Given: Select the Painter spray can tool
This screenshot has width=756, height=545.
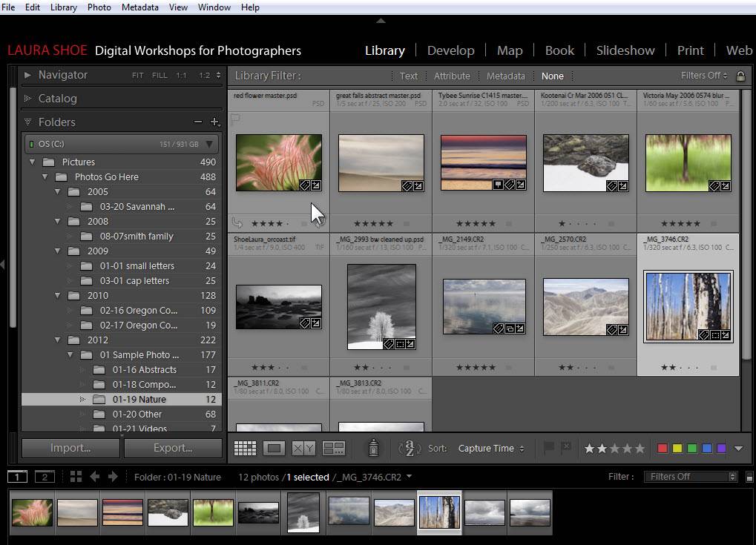Looking at the screenshot, I should (374, 448).
